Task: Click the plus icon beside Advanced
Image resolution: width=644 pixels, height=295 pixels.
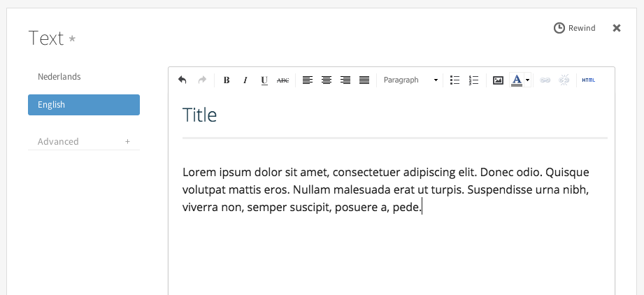Action: 128,141
